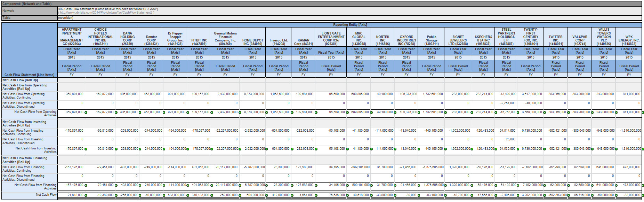Click green check icon beside Net Cash Flow -19,389,000
Image resolution: width=644 pixels, height=202 pixels.
(116, 195)
